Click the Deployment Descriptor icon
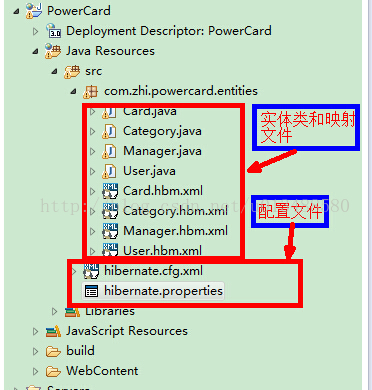372x390 pixels. point(53,31)
